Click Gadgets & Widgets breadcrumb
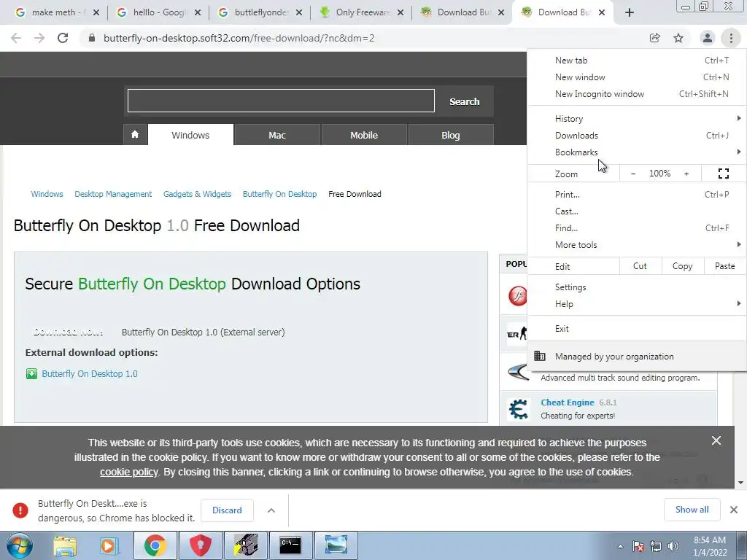 tap(197, 194)
